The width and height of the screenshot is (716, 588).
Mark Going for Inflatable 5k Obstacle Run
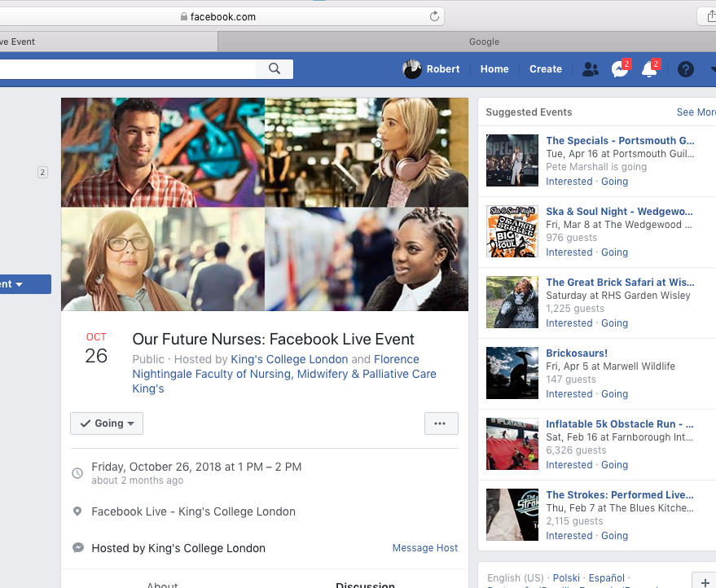[x=614, y=464]
